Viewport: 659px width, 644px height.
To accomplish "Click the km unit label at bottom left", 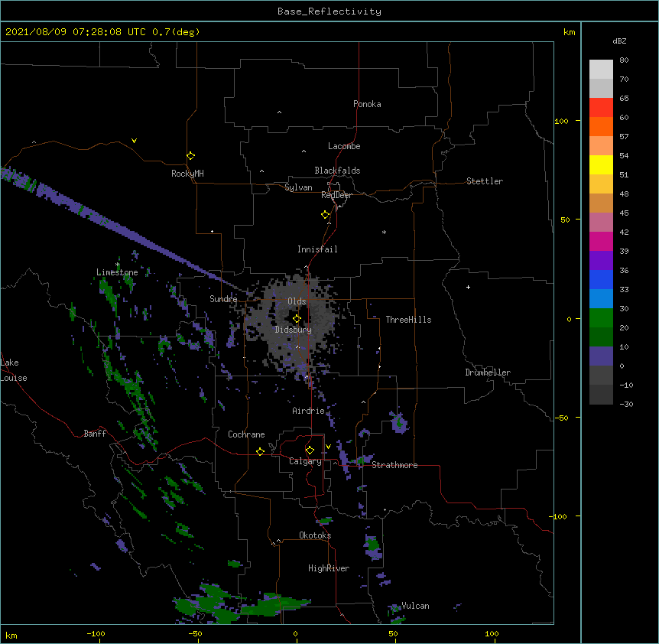I will point(11,636).
